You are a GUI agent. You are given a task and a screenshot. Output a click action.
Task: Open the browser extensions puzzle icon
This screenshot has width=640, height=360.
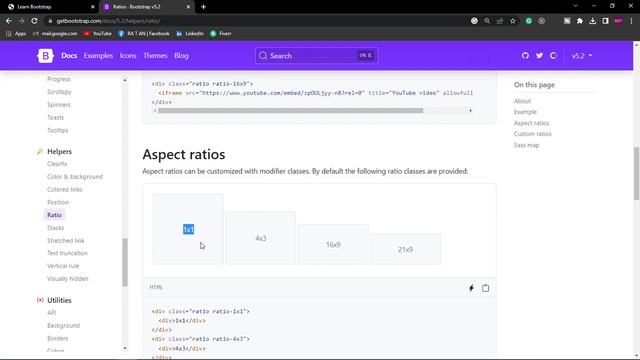coord(580,21)
